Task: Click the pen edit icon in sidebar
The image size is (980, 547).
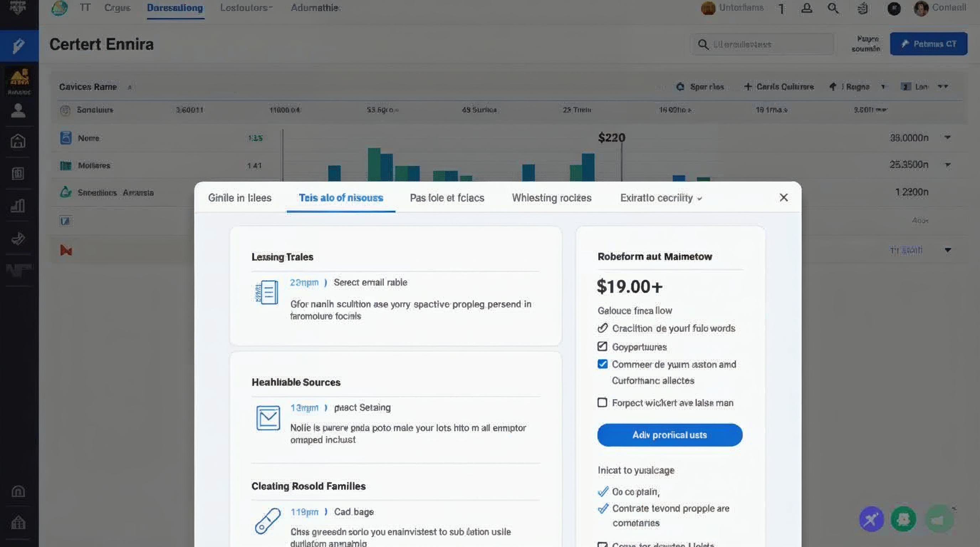Action: [x=19, y=46]
